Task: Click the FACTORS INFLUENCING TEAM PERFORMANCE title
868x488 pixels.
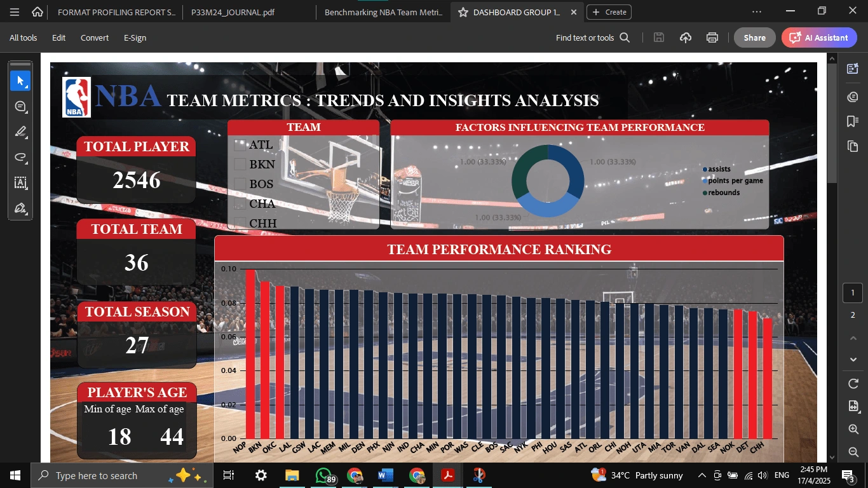Action: [x=580, y=128]
